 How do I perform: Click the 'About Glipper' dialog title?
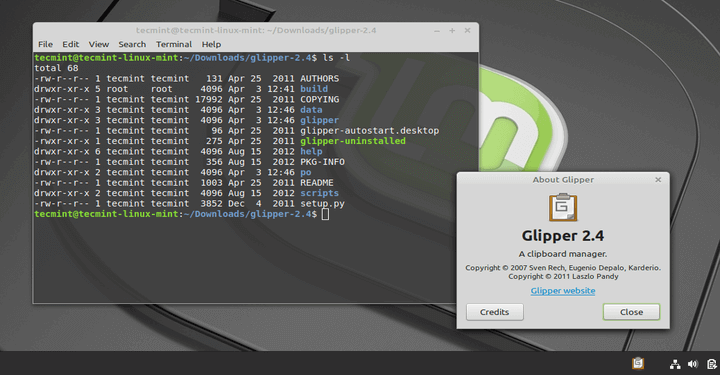563,179
